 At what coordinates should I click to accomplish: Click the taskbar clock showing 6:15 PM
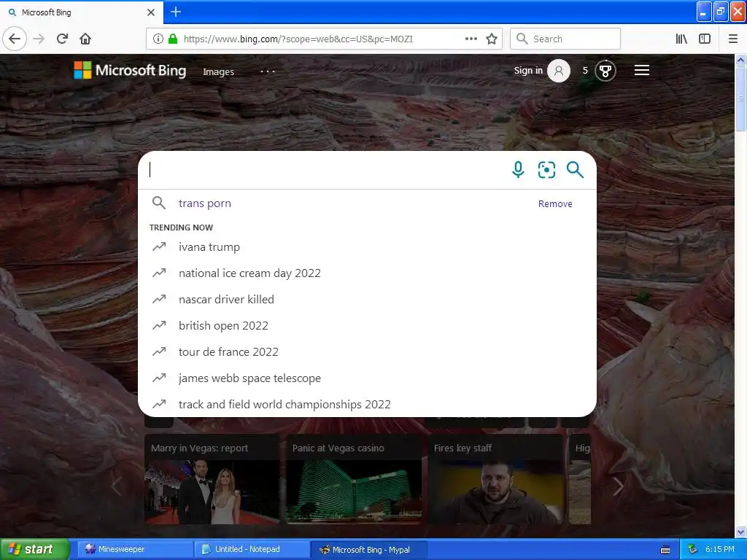coord(719,549)
